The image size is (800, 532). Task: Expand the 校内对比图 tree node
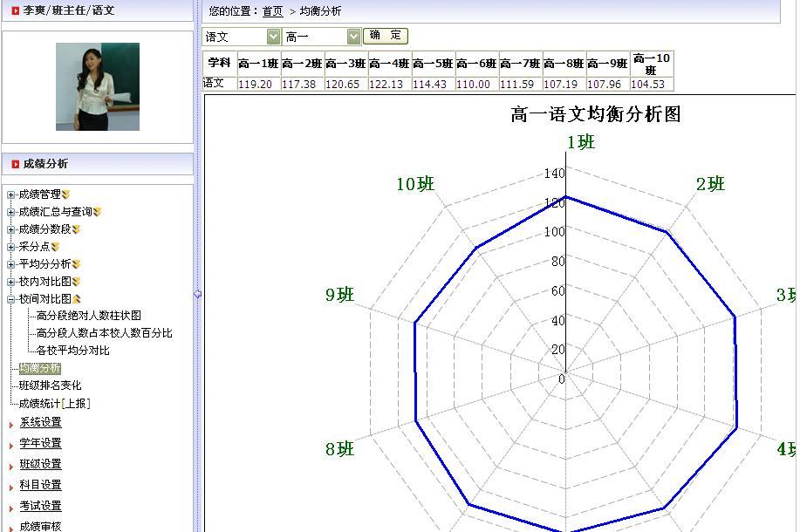pyautogui.click(x=10, y=282)
